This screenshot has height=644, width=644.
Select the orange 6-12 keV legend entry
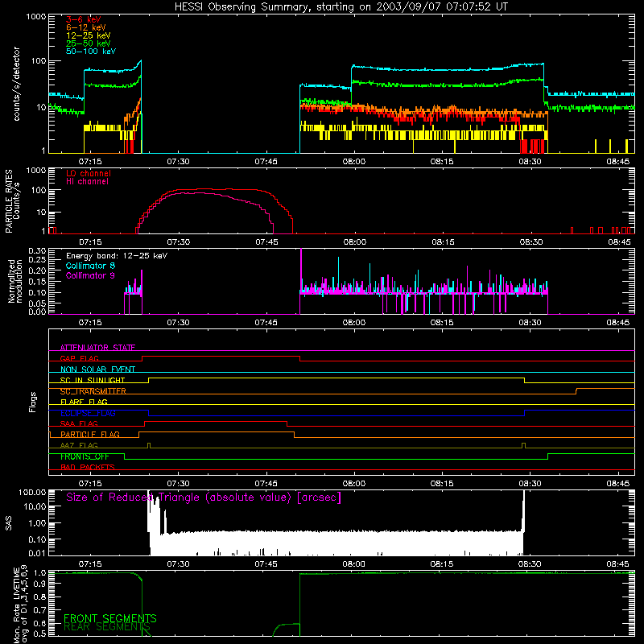[86, 27]
